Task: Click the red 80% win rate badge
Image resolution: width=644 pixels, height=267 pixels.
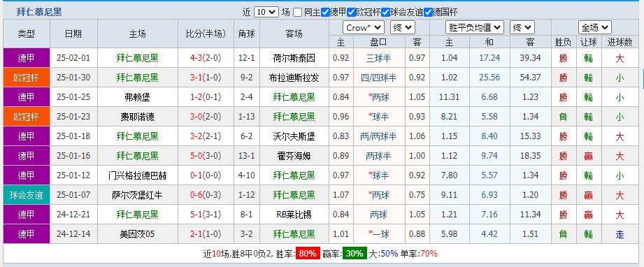Action: 307,254
